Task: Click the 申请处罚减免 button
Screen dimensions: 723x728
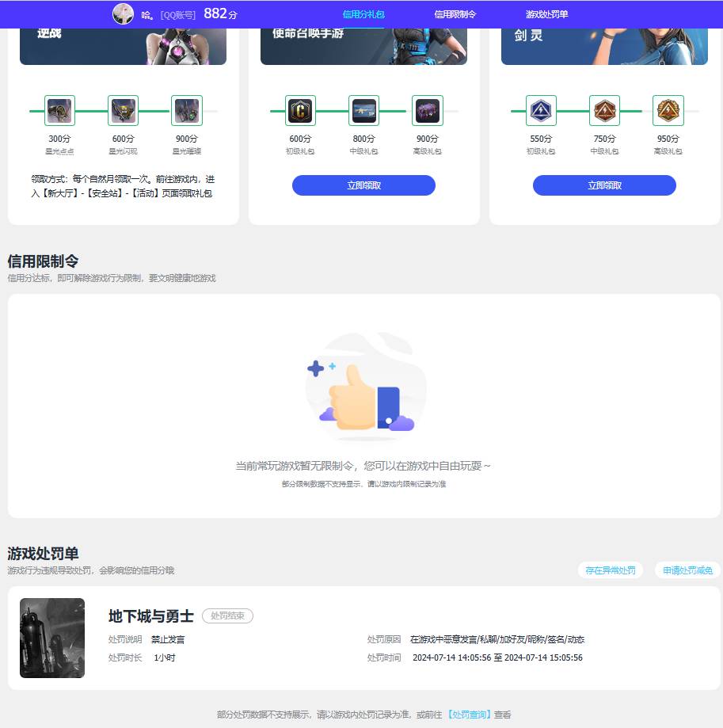Action: (687, 570)
